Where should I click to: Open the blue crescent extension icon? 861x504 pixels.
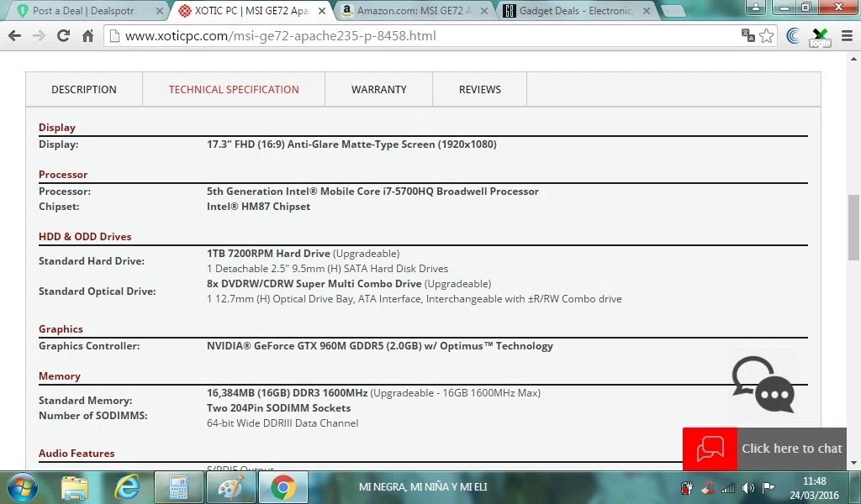[x=793, y=36]
